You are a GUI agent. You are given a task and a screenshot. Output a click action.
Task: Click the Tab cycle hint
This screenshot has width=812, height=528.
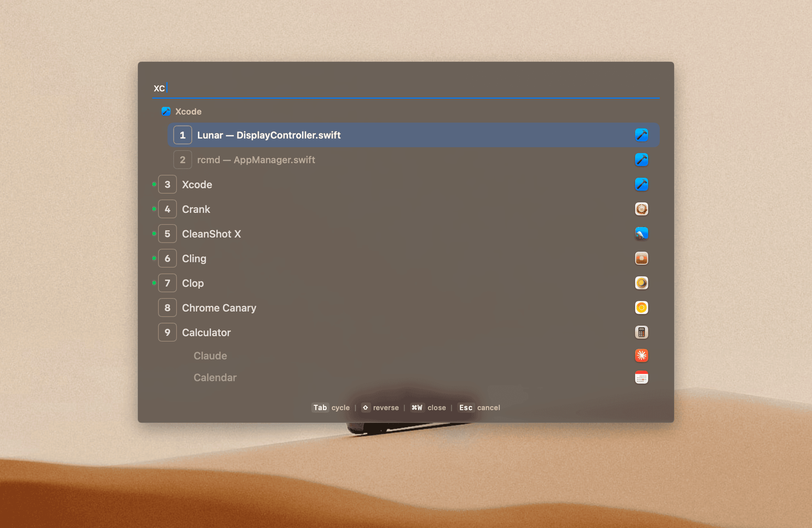tap(331, 407)
